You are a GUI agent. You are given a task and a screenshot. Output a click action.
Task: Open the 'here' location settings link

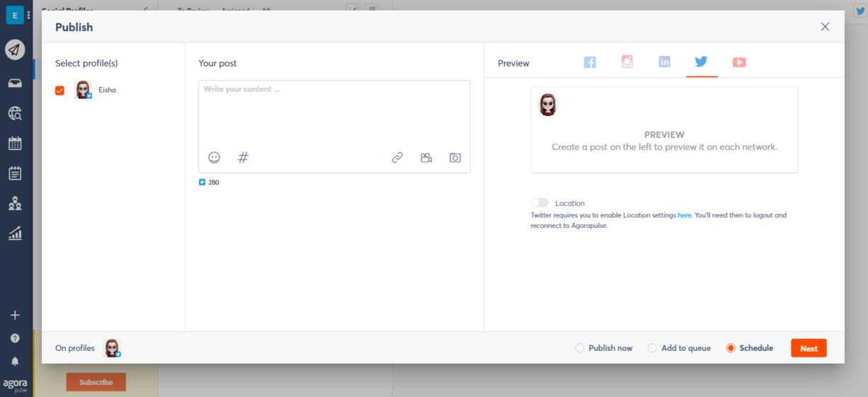click(684, 215)
